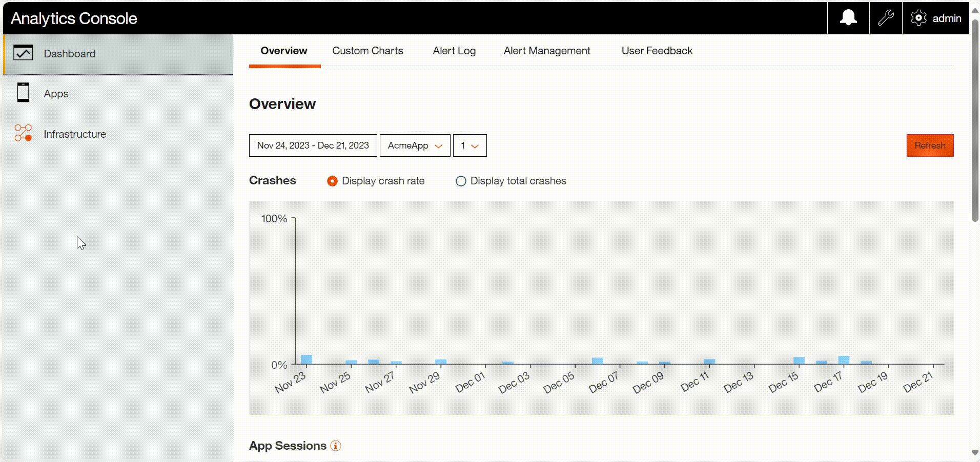Image resolution: width=980 pixels, height=462 pixels.
Task: Switch to the Custom Charts tab
Action: point(367,51)
